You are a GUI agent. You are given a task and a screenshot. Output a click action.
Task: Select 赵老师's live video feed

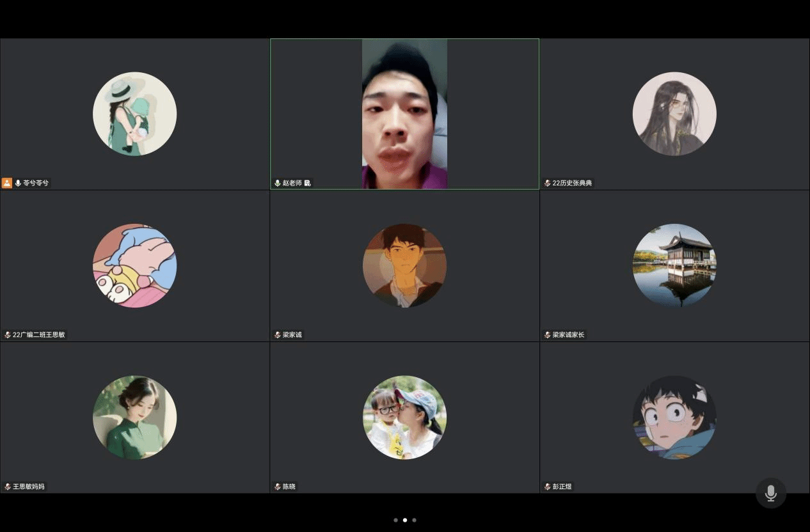click(x=404, y=114)
